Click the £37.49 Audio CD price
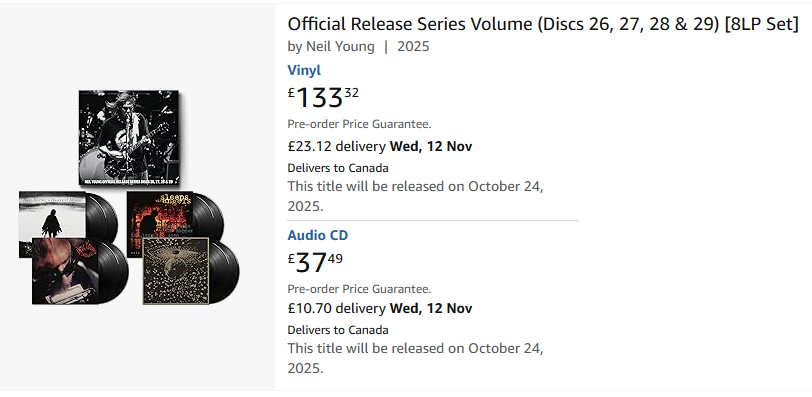This screenshot has height=397, width=812. [315, 262]
